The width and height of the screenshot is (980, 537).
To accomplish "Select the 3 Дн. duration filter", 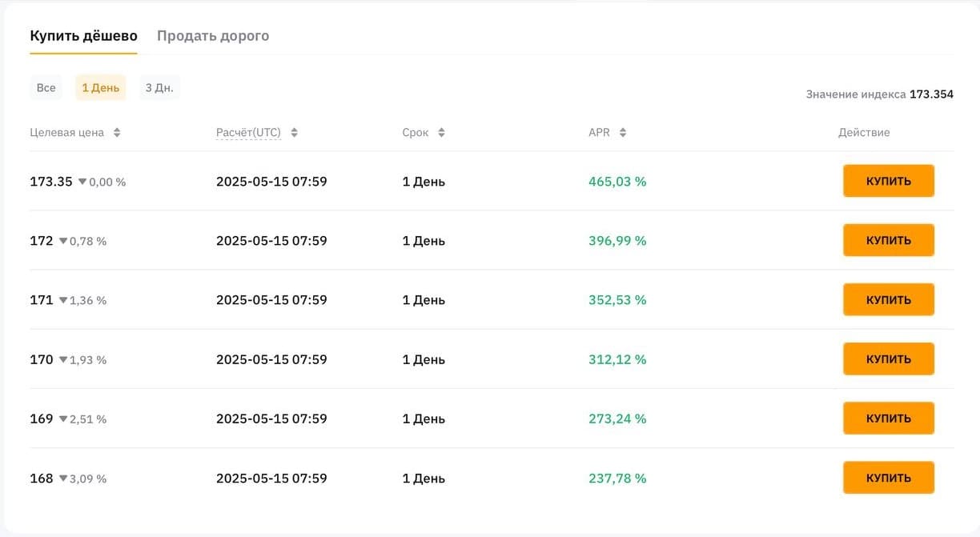I will [x=159, y=87].
